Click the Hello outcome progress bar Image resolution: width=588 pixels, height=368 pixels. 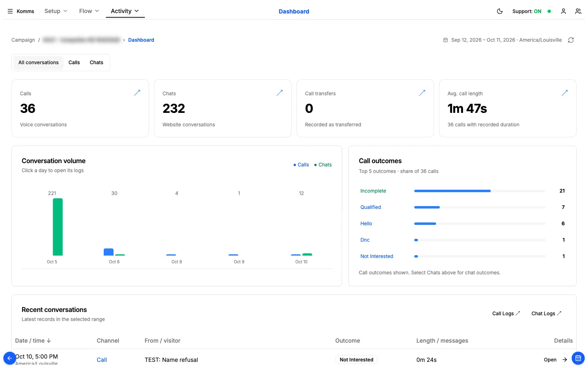(x=480, y=224)
